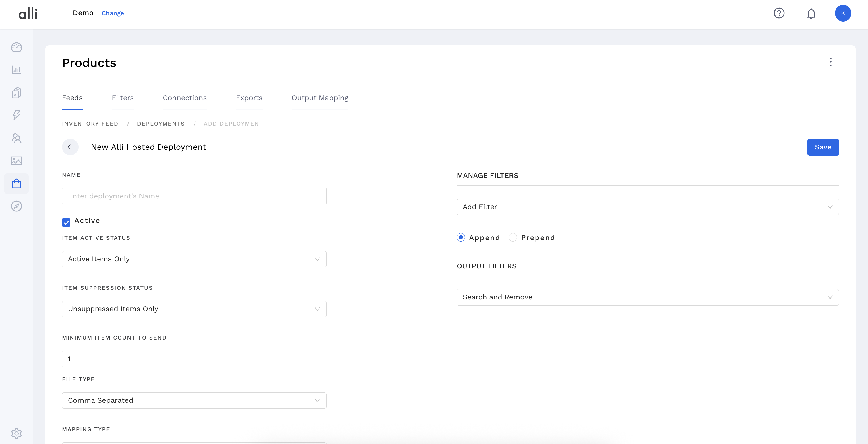Viewport: 868px width, 444px height.
Task: Click the Save button
Action: 823,147
